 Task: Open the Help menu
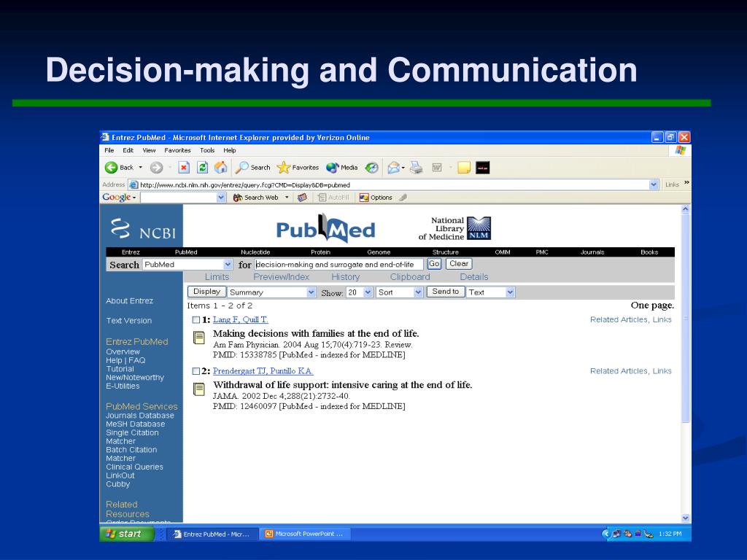[230, 150]
